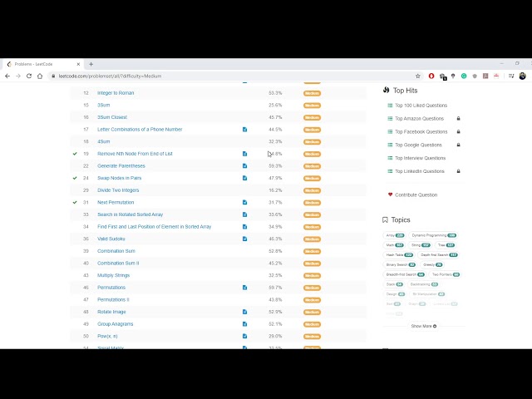532x399 pixels.
Task: Select the Two Pointers topic tag
Action: click(446, 274)
